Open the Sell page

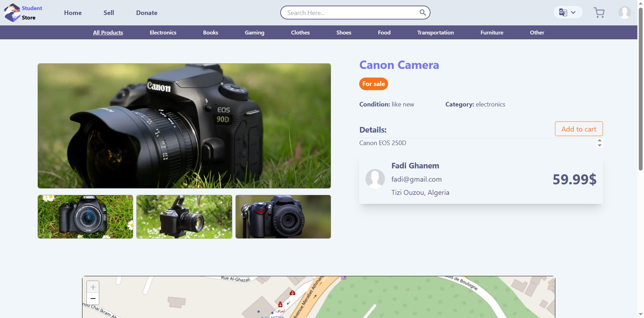click(x=109, y=13)
